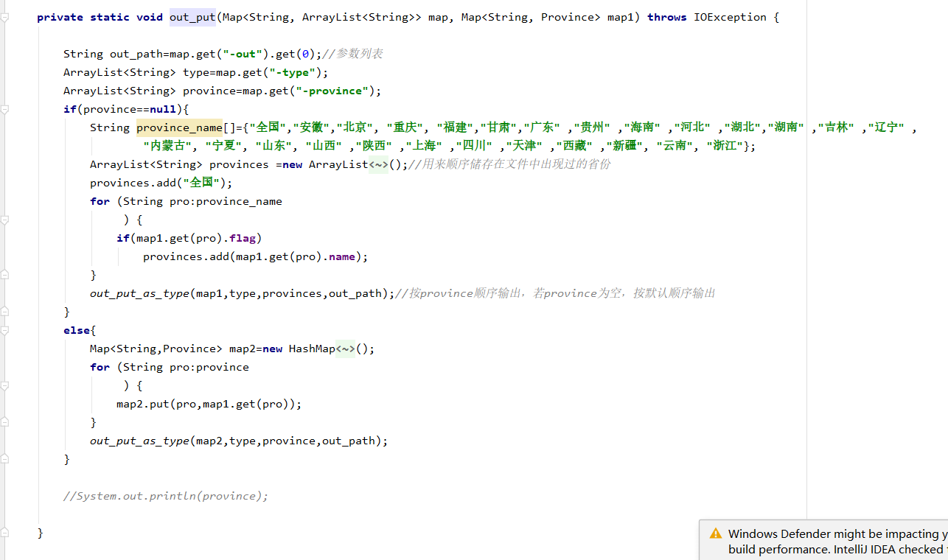The width and height of the screenshot is (948, 560).
Task: Click fold end marker after provinces.add(map1...) loop
Action: point(4,275)
